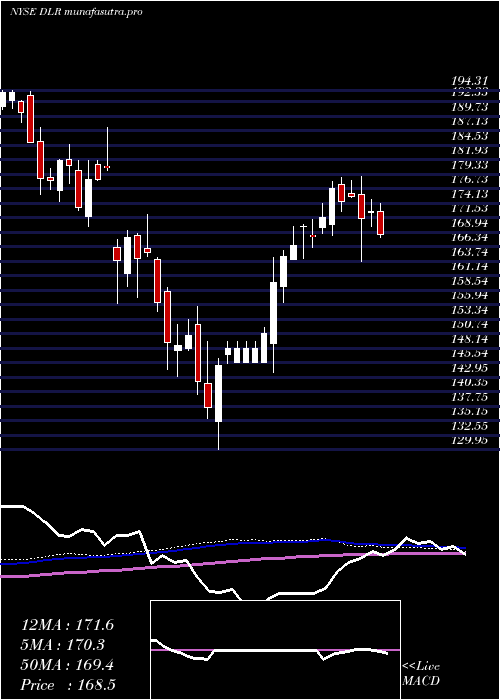Click the Price : 168.5 readout
This screenshot has width=500, height=700.
[x=68, y=685]
